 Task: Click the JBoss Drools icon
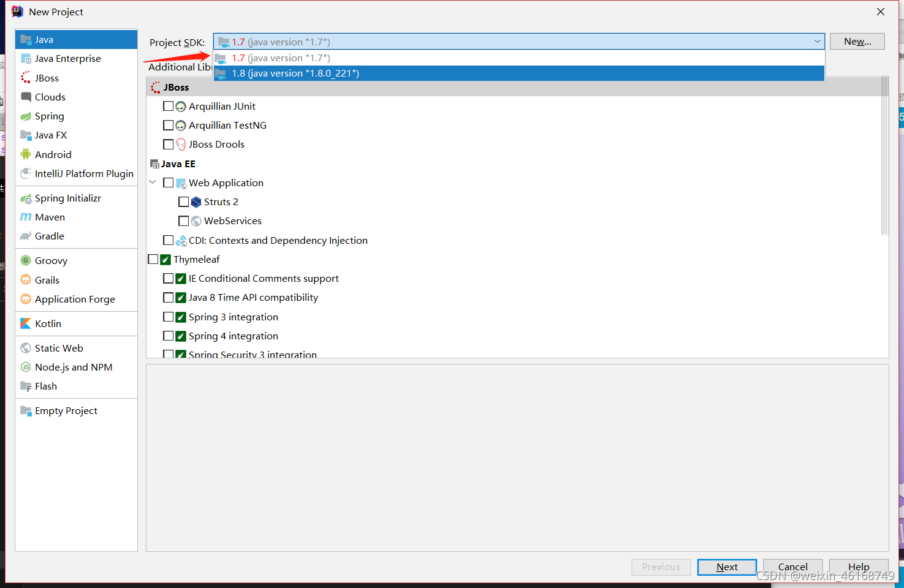[181, 145]
